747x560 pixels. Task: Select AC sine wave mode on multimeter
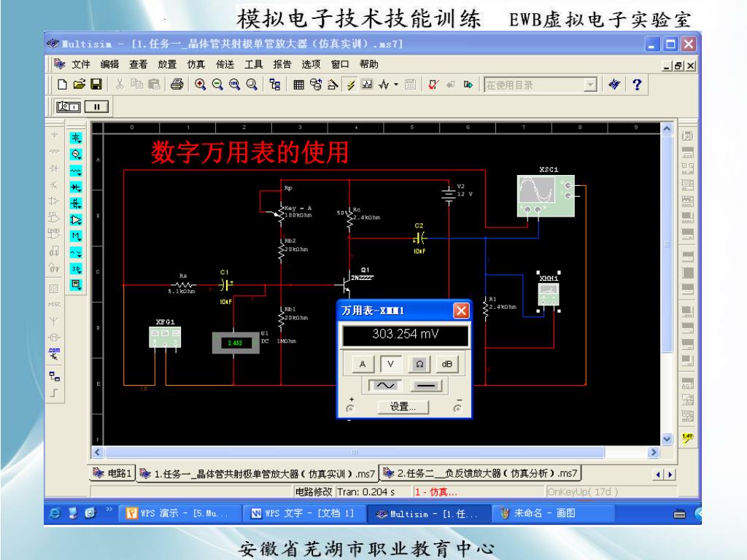point(385,385)
